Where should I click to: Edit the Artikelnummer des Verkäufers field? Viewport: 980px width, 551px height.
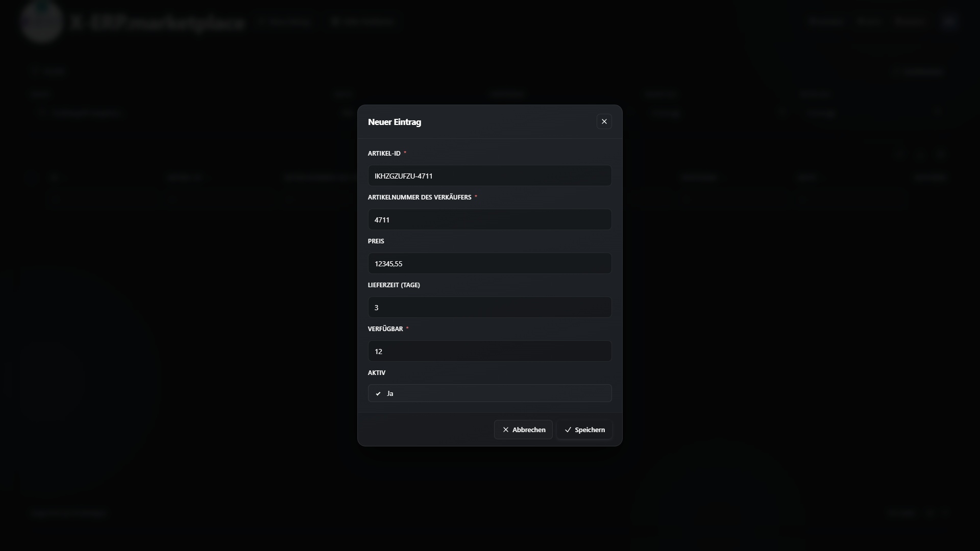coord(489,219)
